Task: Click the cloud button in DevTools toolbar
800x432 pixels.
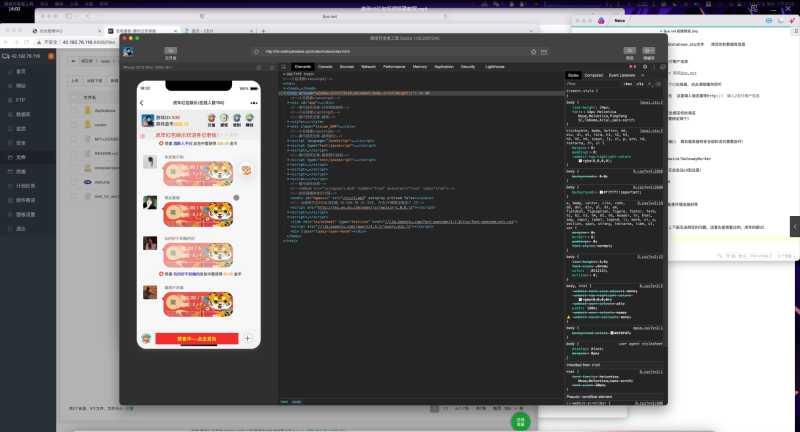Action: (170, 50)
